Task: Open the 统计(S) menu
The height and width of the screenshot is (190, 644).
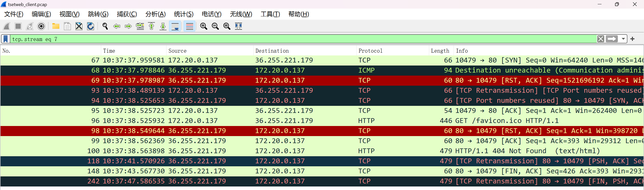Action: (x=184, y=14)
